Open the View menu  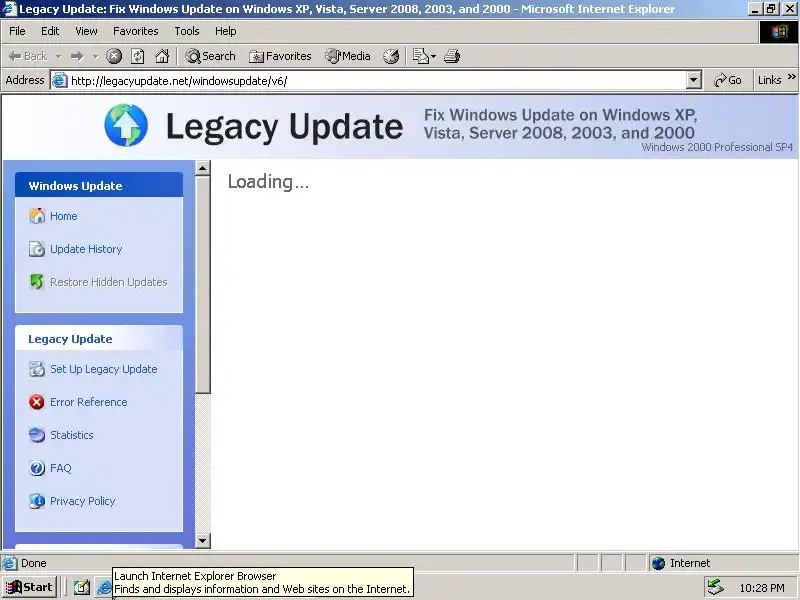pos(86,31)
